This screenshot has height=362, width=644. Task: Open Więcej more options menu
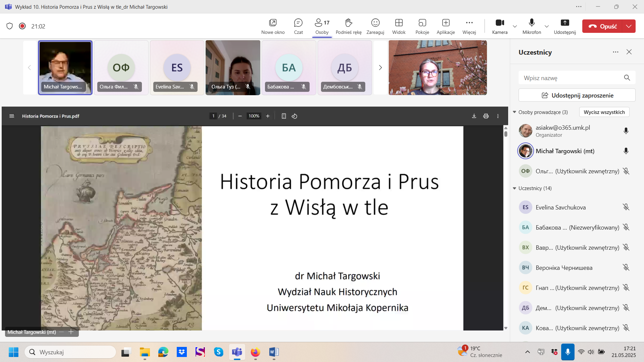(x=469, y=26)
